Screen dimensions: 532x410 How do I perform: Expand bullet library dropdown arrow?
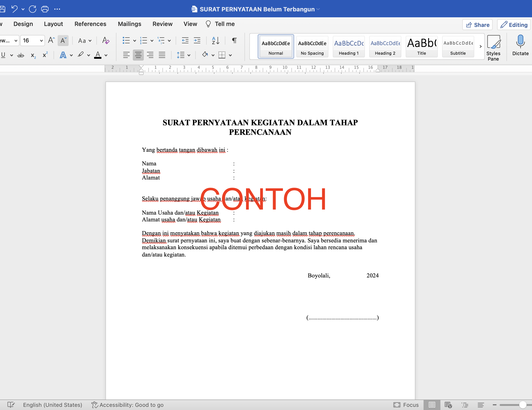coord(134,40)
